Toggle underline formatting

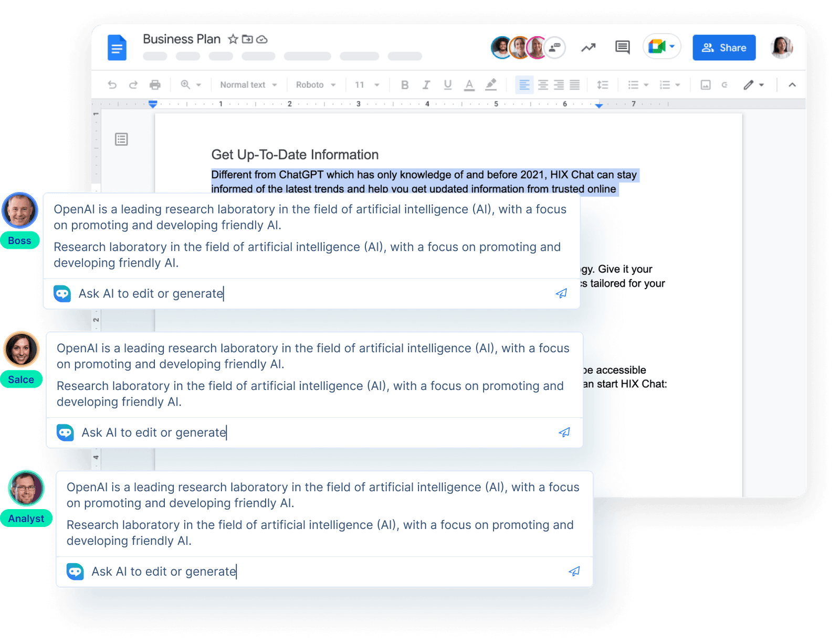click(x=448, y=85)
